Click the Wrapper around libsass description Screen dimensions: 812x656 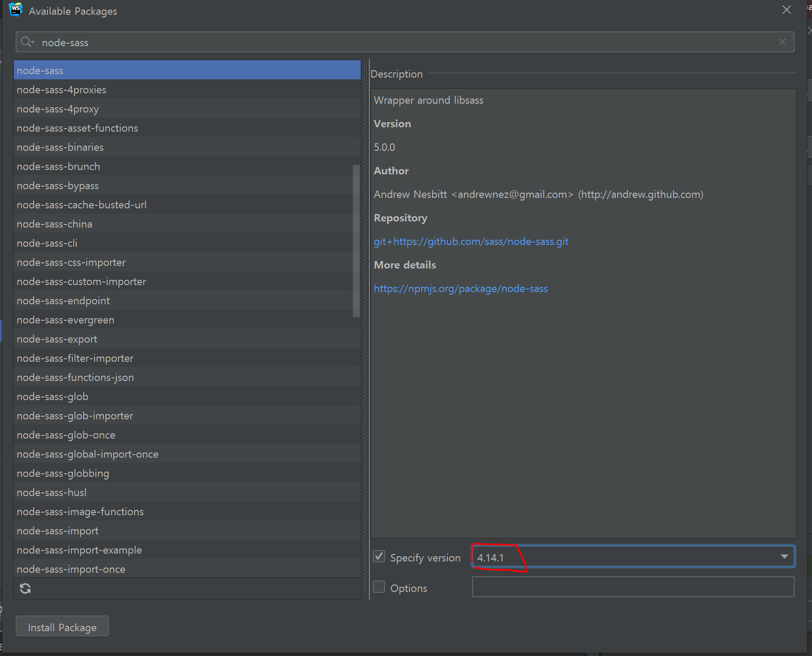429,100
